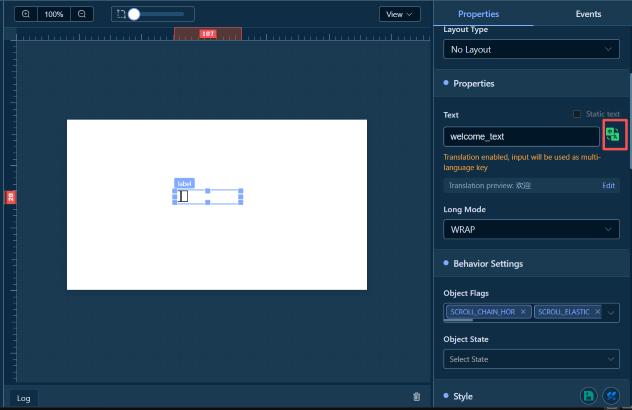
Task: Click the save style icon
Action: (x=590, y=396)
